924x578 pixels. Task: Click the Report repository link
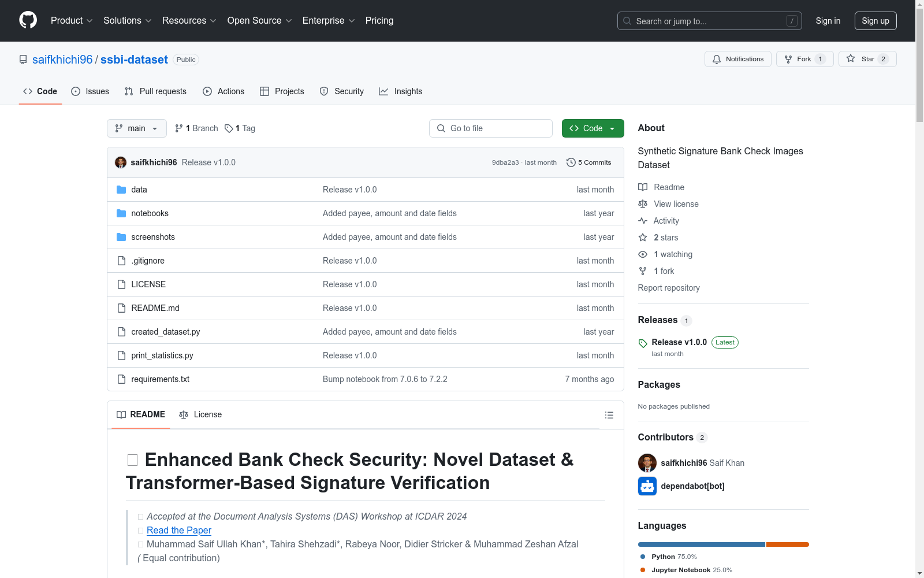tap(669, 288)
